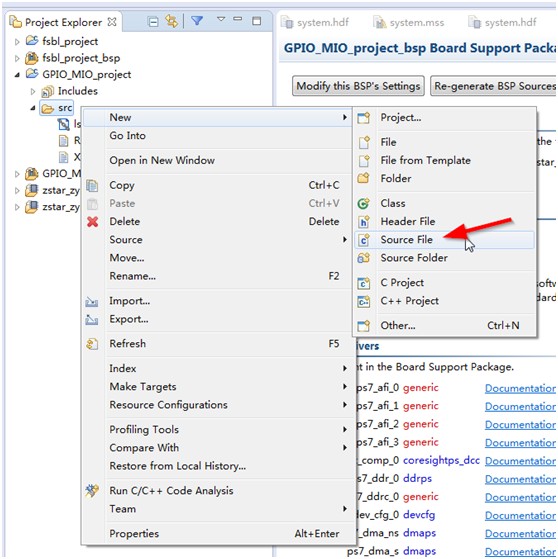
Task: Click Collapse All icon in Project Explorer
Action: (x=153, y=22)
